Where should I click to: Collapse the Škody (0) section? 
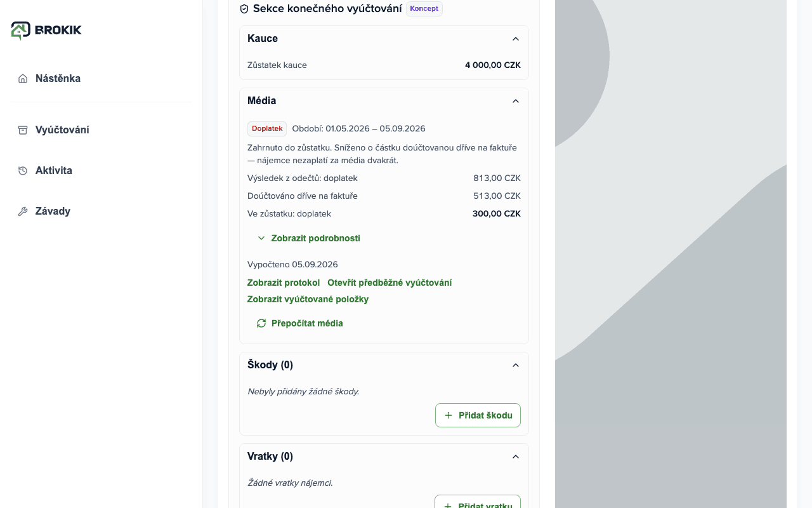(x=516, y=365)
